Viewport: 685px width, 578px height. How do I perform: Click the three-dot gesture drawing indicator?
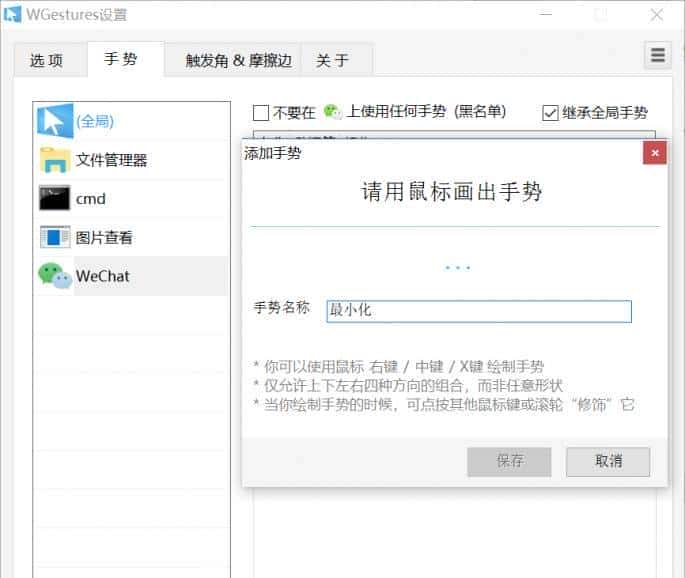(x=457, y=267)
